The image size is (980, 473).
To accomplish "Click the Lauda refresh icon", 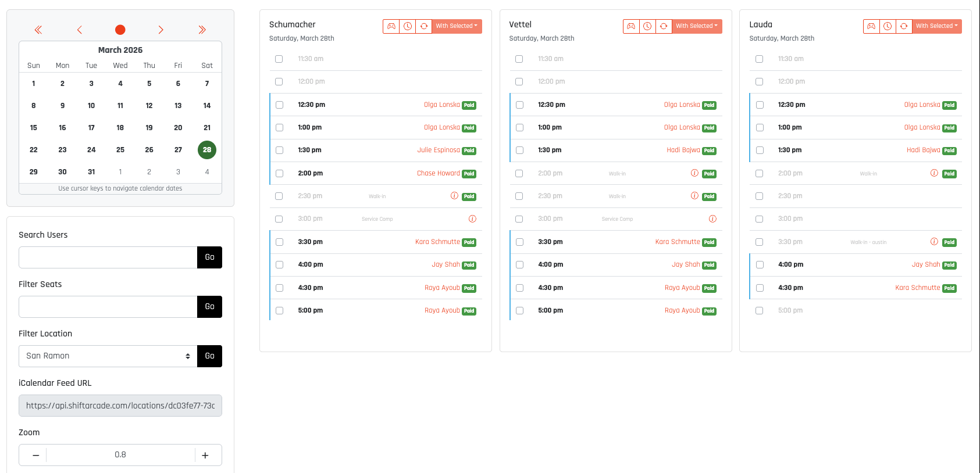I will click(x=904, y=26).
